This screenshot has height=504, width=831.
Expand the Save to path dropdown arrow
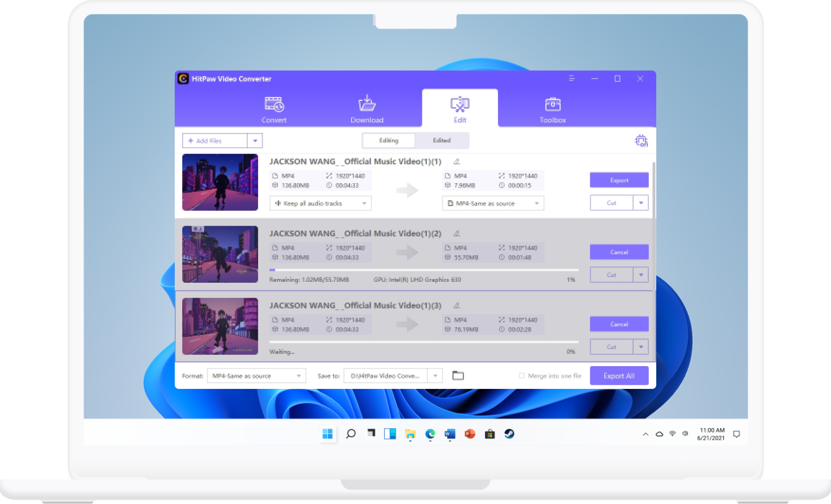pos(435,376)
